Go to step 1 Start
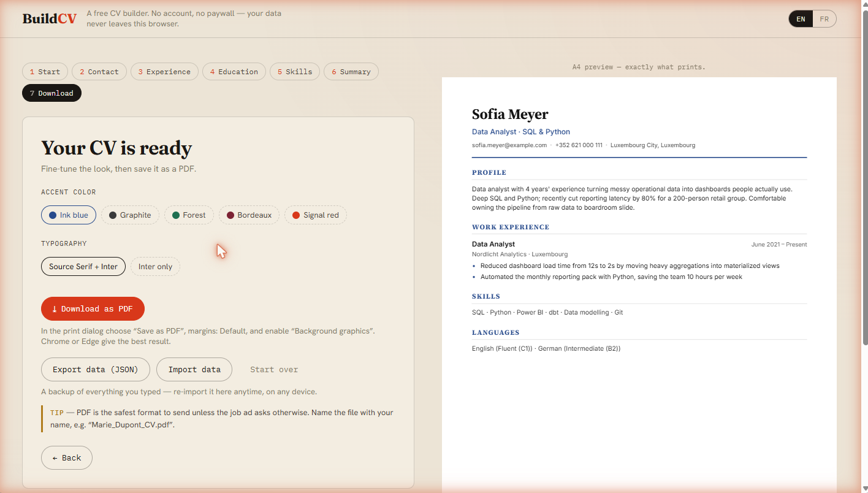The height and width of the screenshot is (493, 868). tap(45, 72)
